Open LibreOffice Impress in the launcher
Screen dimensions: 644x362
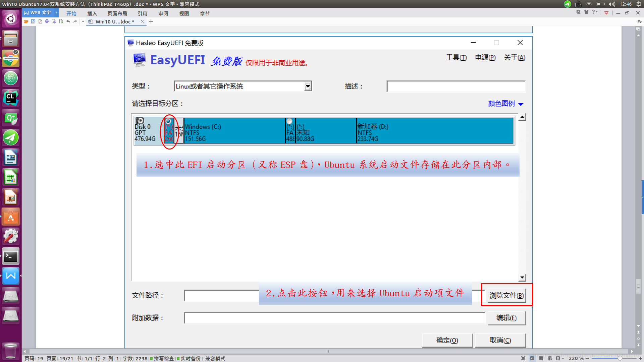11,197
